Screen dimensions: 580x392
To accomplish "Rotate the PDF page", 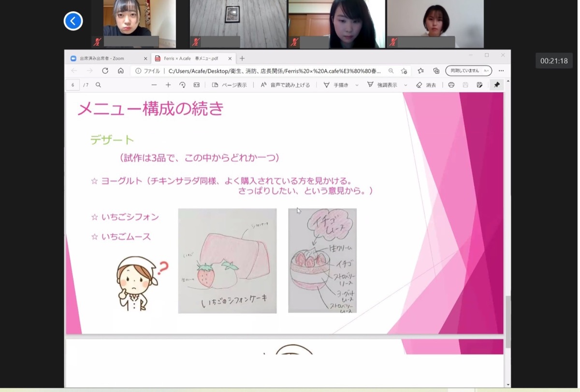I will pos(182,85).
